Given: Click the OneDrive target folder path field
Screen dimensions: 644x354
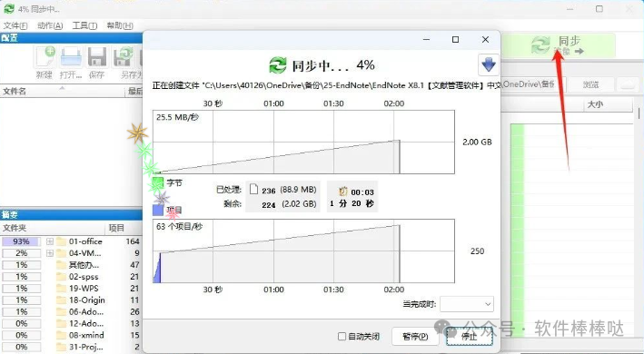Looking at the screenshot, I should click(x=533, y=84).
